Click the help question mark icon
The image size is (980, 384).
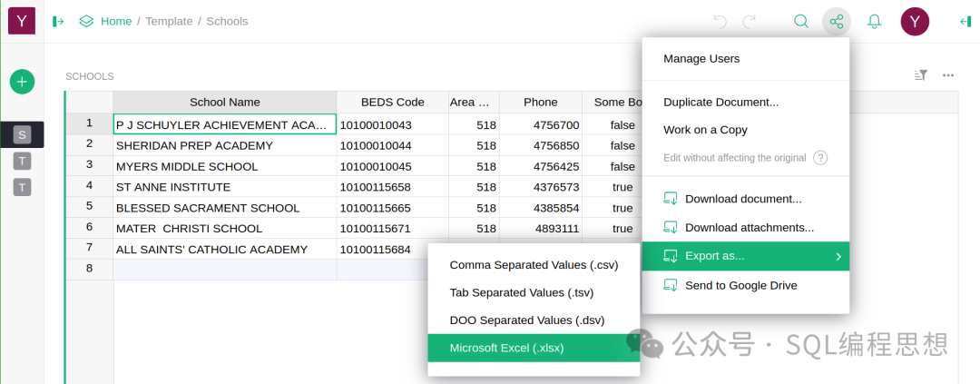click(820, 158)
